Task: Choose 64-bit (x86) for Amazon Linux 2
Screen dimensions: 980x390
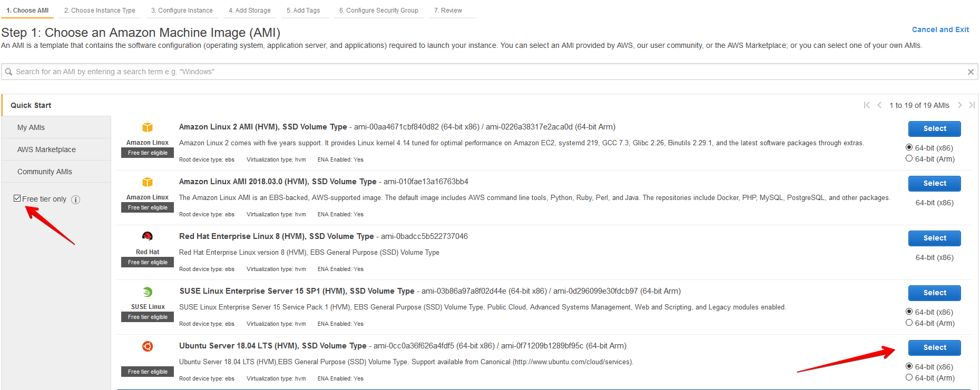Action: pyautogui.click(x=909, y=147)
